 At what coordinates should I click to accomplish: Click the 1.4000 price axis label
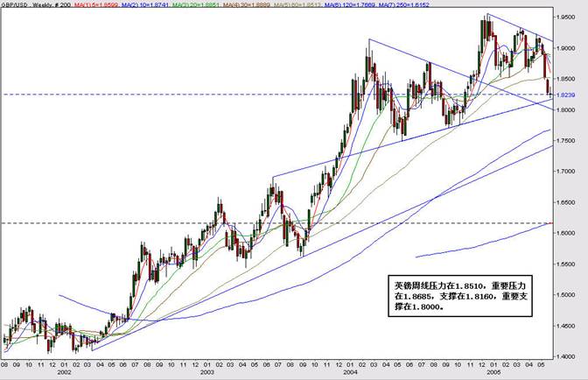pos(566,356)
